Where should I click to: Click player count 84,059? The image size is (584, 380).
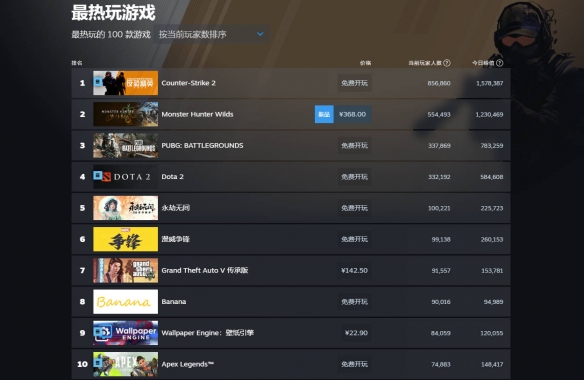tap(441, 333)
